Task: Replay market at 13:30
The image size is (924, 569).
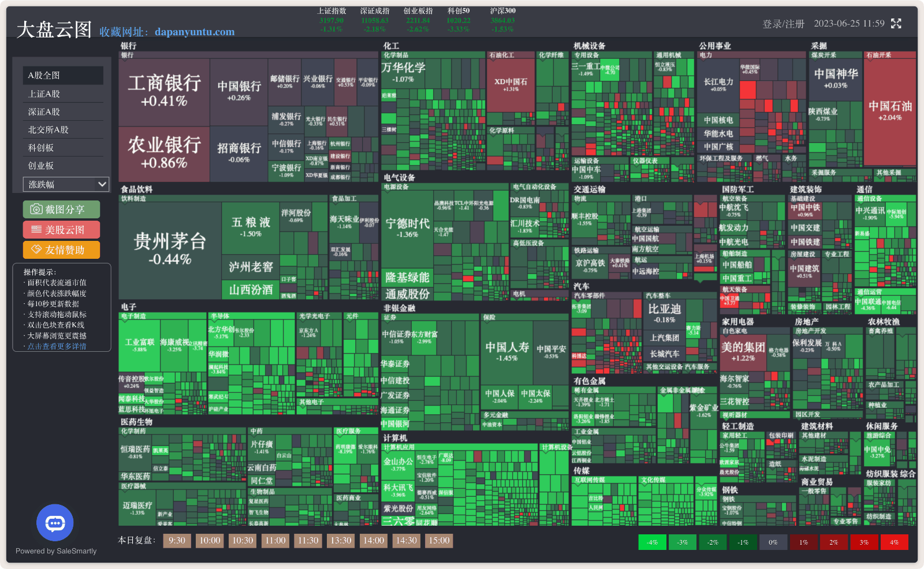Action: pyautogui.click(x=341, y=541)
